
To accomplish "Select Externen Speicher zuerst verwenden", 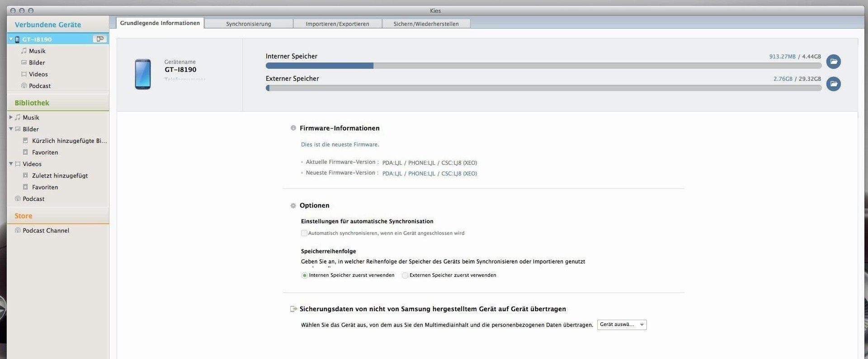I will 405,275.
